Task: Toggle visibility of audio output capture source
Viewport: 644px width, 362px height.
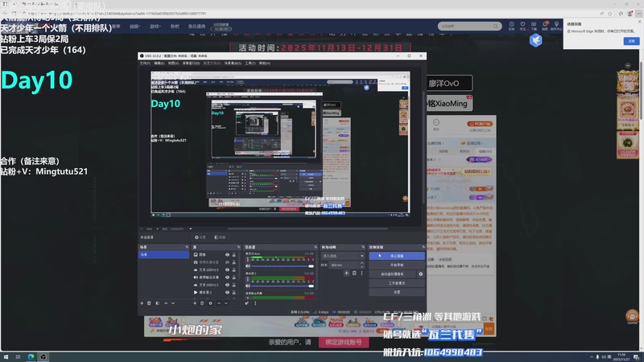Action: pos(227,278)
